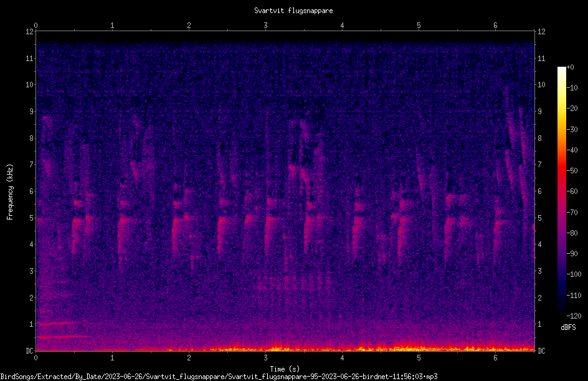Screen dimensions: 588x381
Task: Click the "Svartvit flugsnappare" chart title
Action: 293,11
